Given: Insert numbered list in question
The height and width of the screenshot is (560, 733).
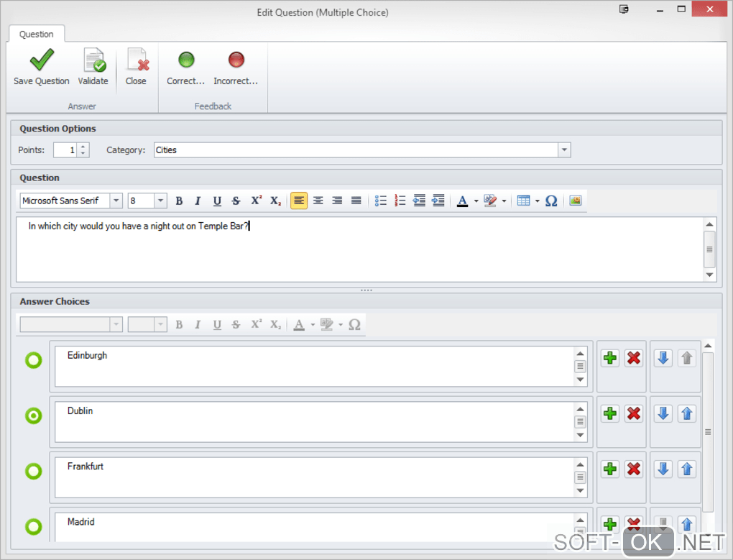Looking at the screenshot, I should [x=400, y=201].
